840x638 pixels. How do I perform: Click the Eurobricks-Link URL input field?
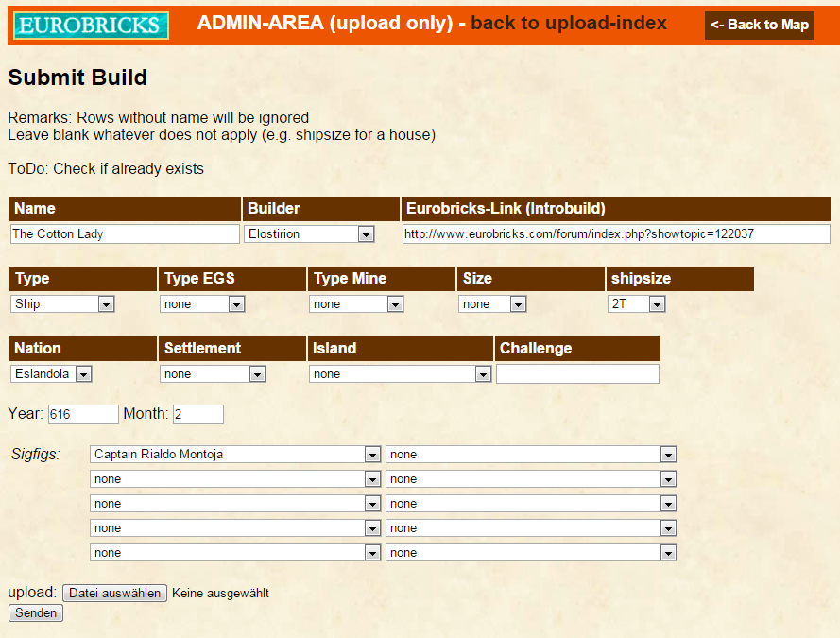tap(615, 233)
